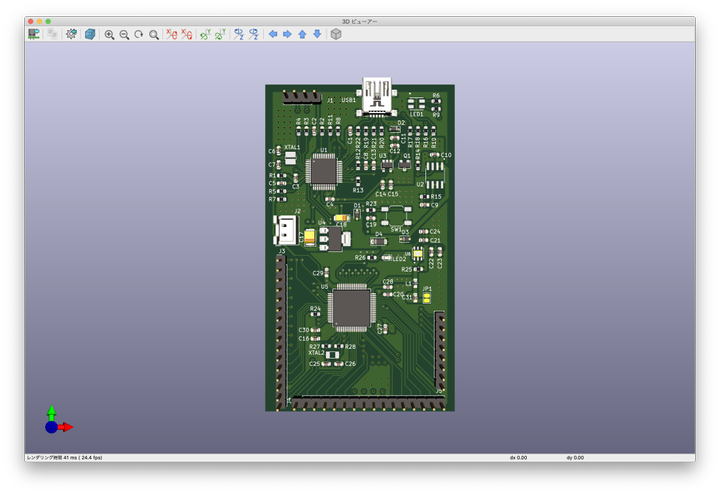Pan the board left with blue arrow
This screenshot has height=494, width=720.
click(272, 34)
